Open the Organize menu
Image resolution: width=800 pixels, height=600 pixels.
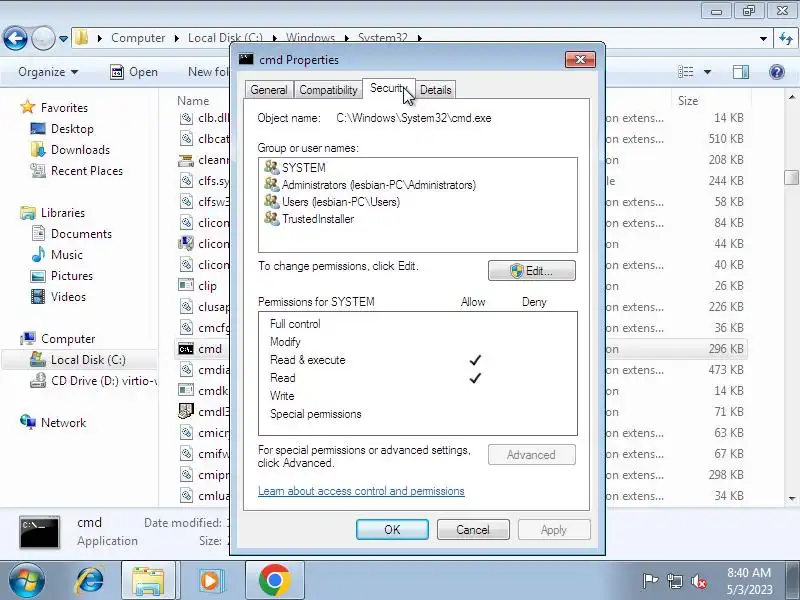(x=48, y=72)
